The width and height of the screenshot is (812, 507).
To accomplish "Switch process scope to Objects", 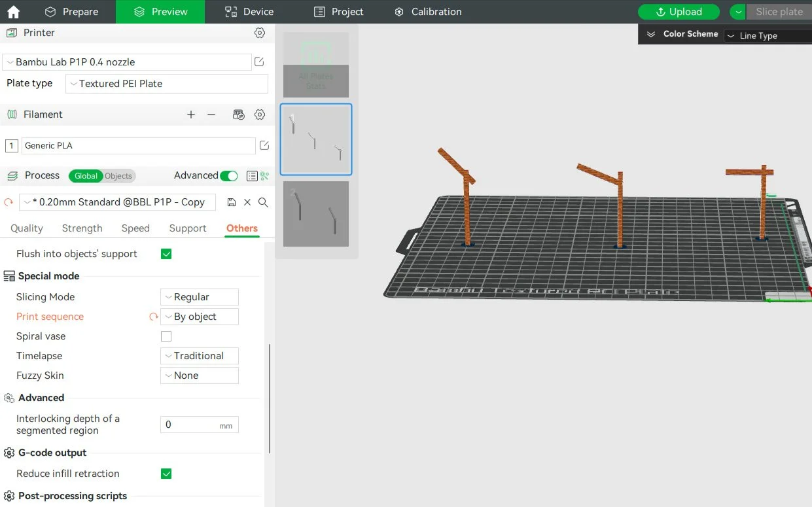I will 118,176.
